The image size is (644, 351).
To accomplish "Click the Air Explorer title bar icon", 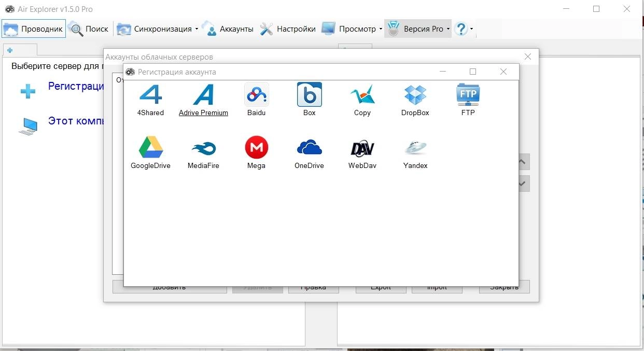I will tap(9, 9).
